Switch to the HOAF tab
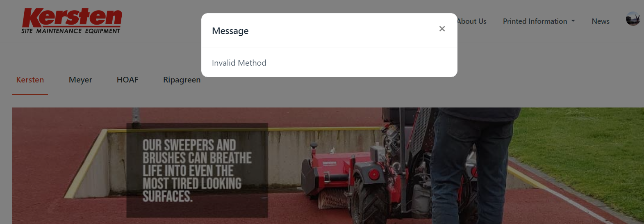The width and height of the screenshot is (644, 224). pos(127,80)
